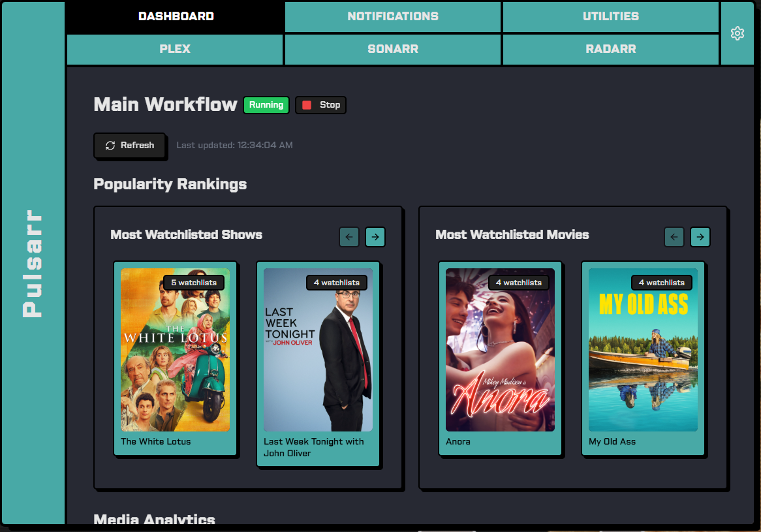
Task: Click the Refresh button
Action: point(130,145)
